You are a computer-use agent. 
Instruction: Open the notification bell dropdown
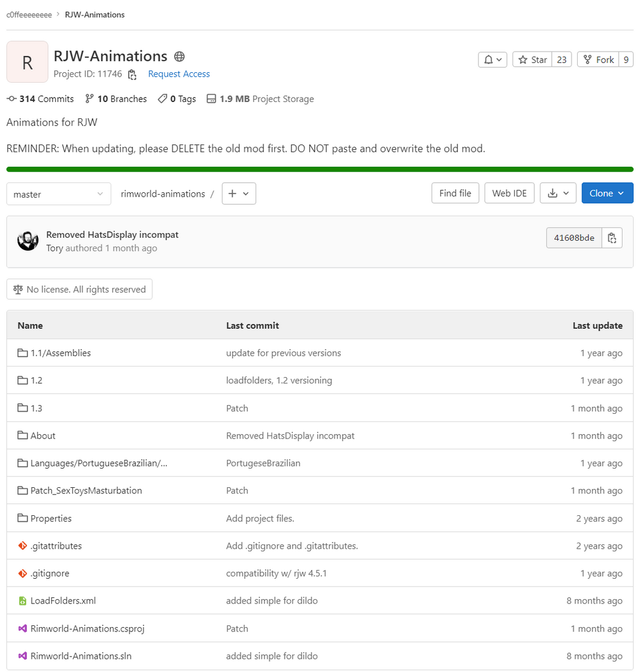(493, 60)
